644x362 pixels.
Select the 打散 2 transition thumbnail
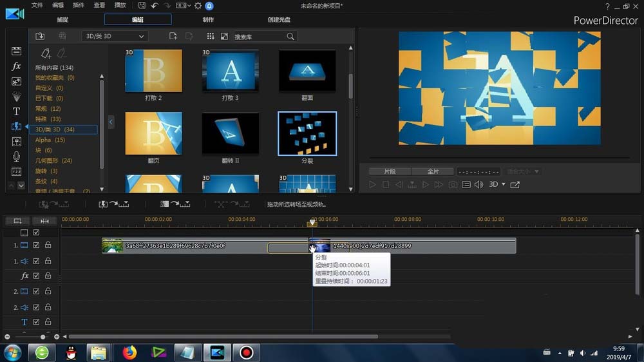(x=154, y=71)
